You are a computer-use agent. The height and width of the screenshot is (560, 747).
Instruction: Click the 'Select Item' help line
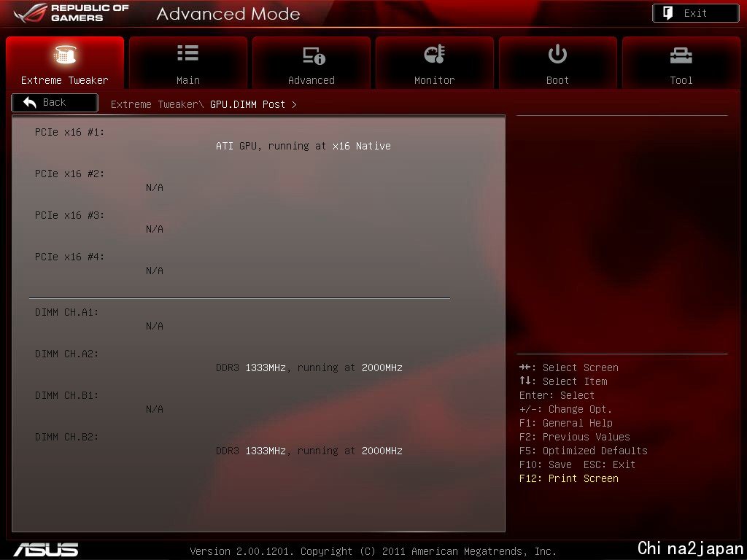coord(563,381)
